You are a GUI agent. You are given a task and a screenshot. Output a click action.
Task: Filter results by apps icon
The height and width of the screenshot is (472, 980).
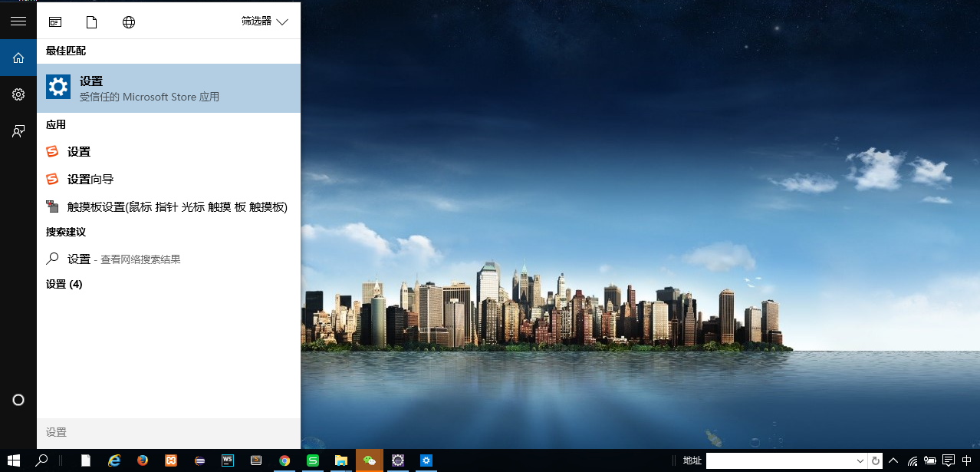point(55,22)
